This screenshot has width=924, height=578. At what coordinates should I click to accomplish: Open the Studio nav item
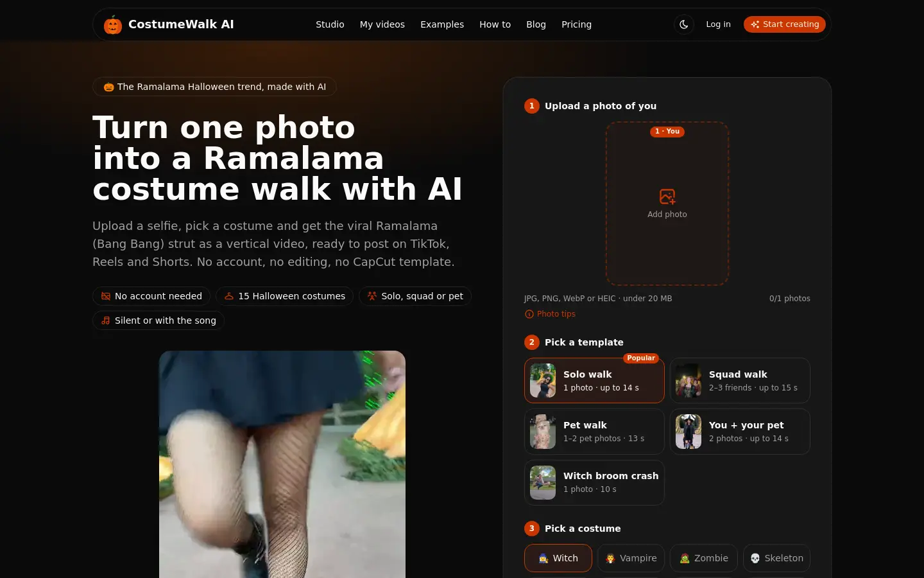point(330,24)
